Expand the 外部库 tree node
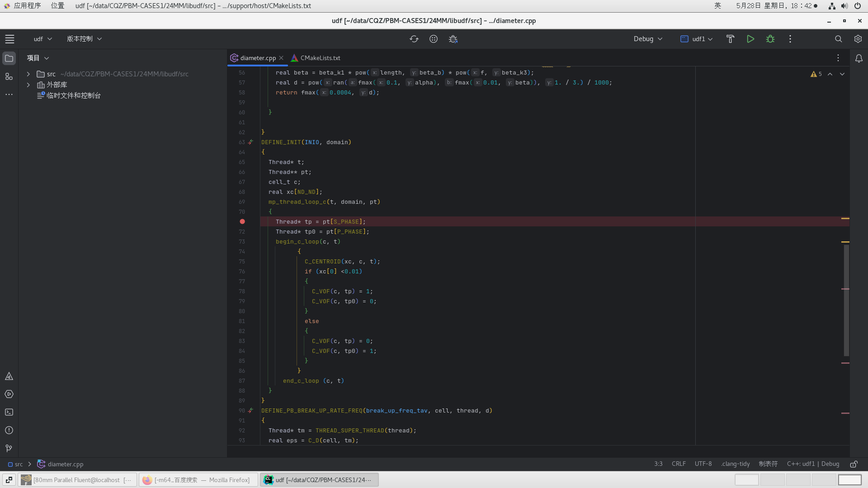The image size is (868, 488). (28, 84)
